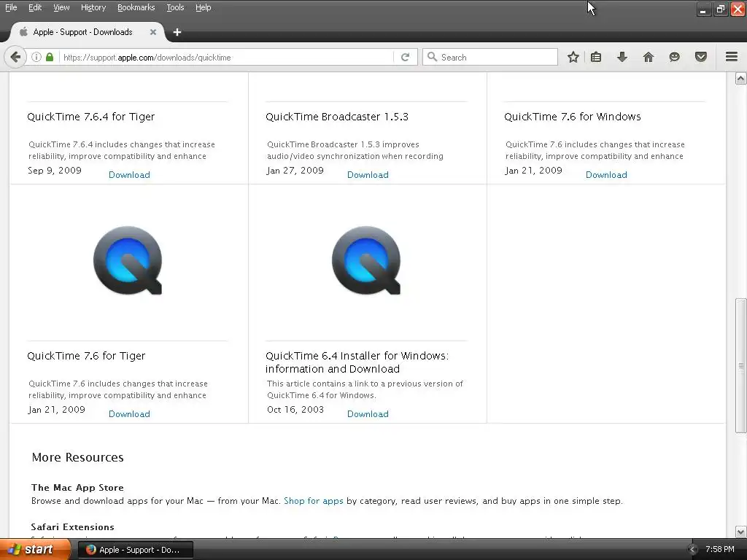Click the scrollbar down arrow
The image size is (747, 560).
point(741,532)
